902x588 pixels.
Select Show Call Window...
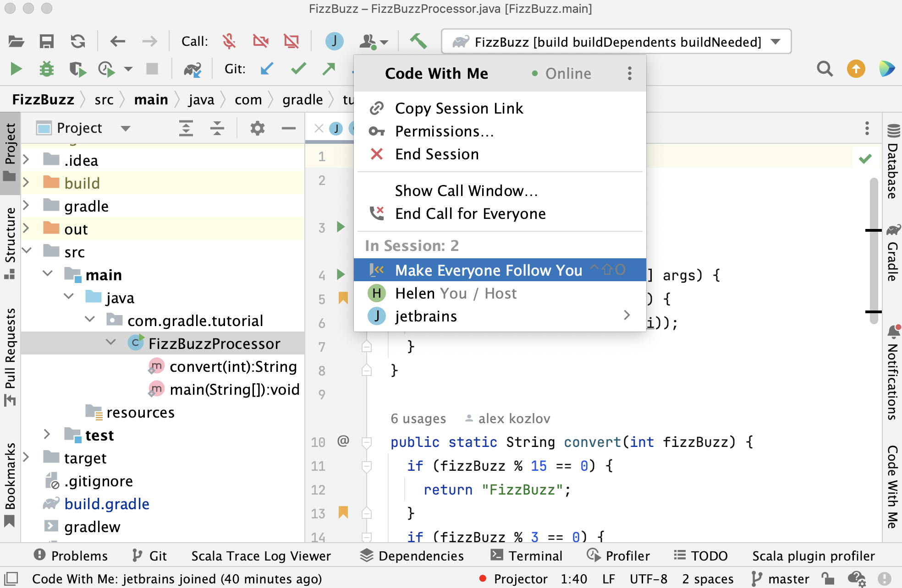point(500,191)
